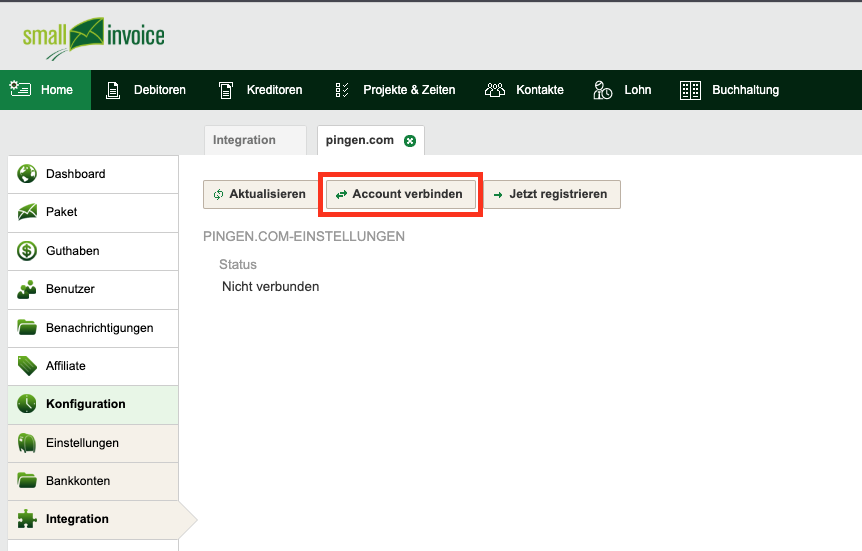This screenshot has width=862, height=551.
Task: Click the Jetzt registrieren button label
Action: [x=558, y=194]
